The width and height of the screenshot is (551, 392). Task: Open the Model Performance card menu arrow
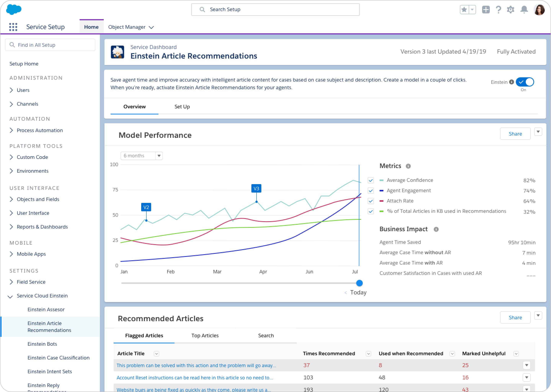538,132
